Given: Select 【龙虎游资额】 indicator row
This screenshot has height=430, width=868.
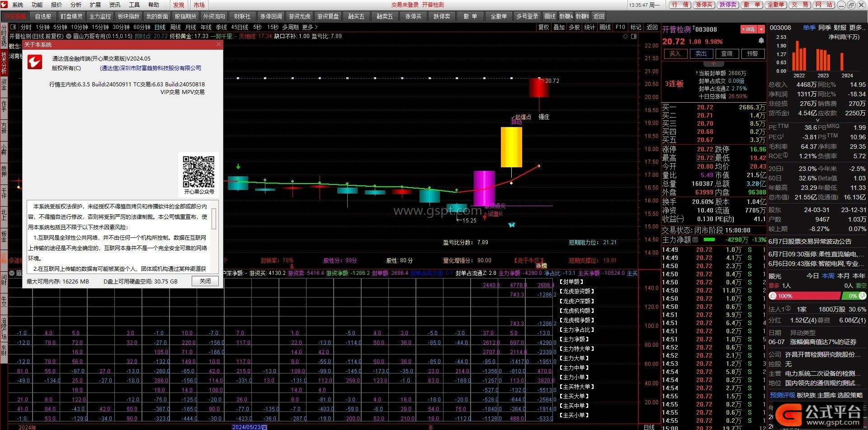Looking at the screenshot, I should (577, 291).
